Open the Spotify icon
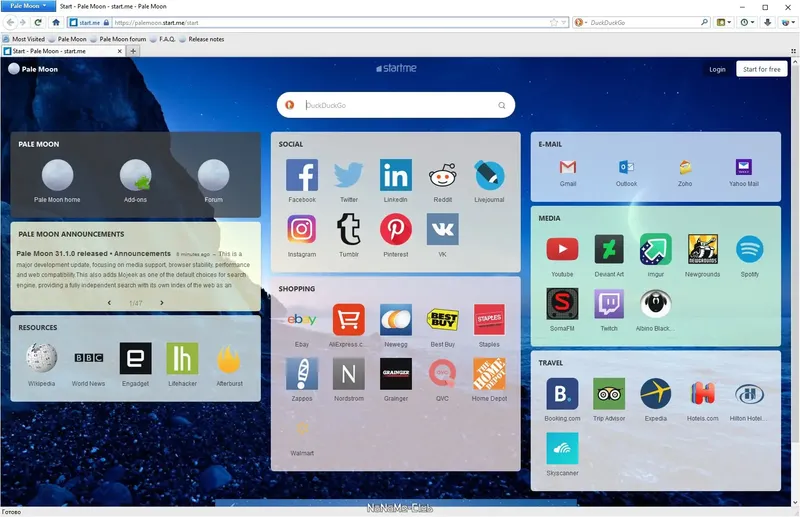The width and height of the screenshot is (800, 517). coord(749,250)
